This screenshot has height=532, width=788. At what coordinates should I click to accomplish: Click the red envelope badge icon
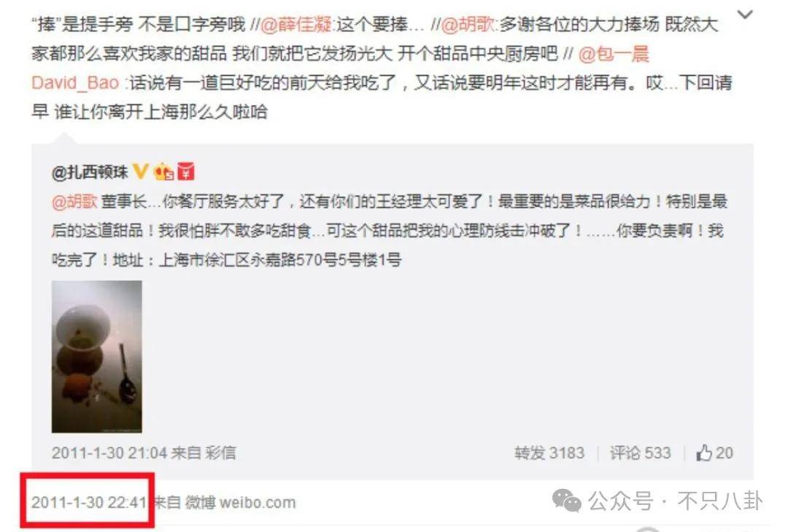(186, 172)
